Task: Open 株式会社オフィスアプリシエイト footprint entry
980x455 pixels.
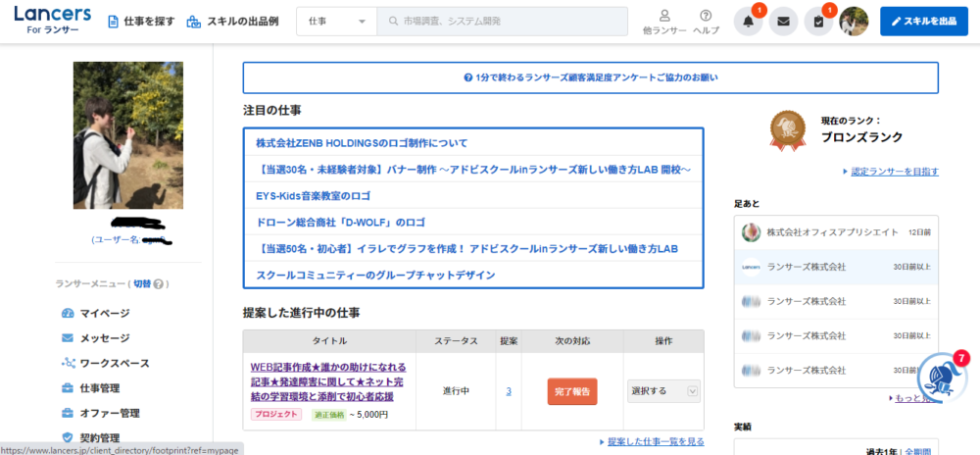Action: pos(836,232)
